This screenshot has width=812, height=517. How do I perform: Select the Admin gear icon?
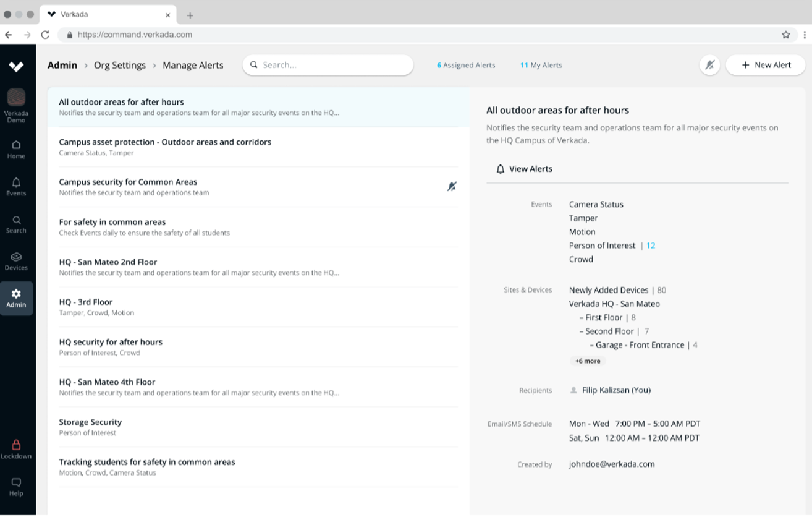coord(16,297)
